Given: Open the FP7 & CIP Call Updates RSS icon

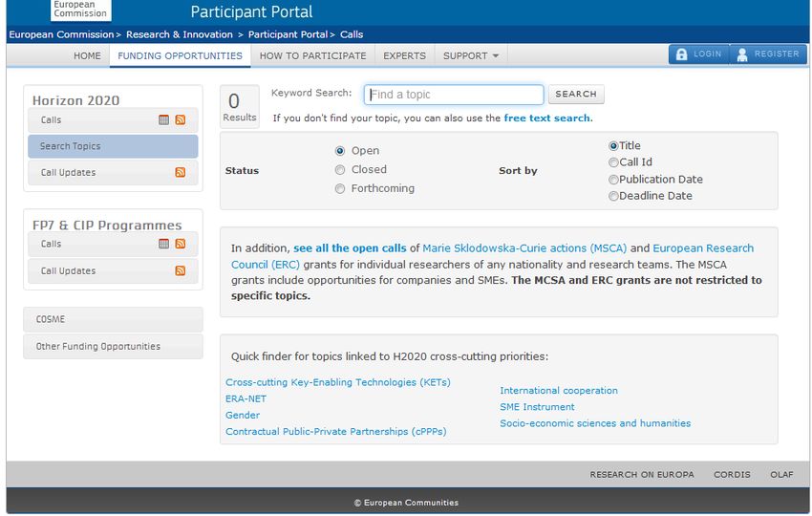Looking at the screenshot, I should pos(181,270).
